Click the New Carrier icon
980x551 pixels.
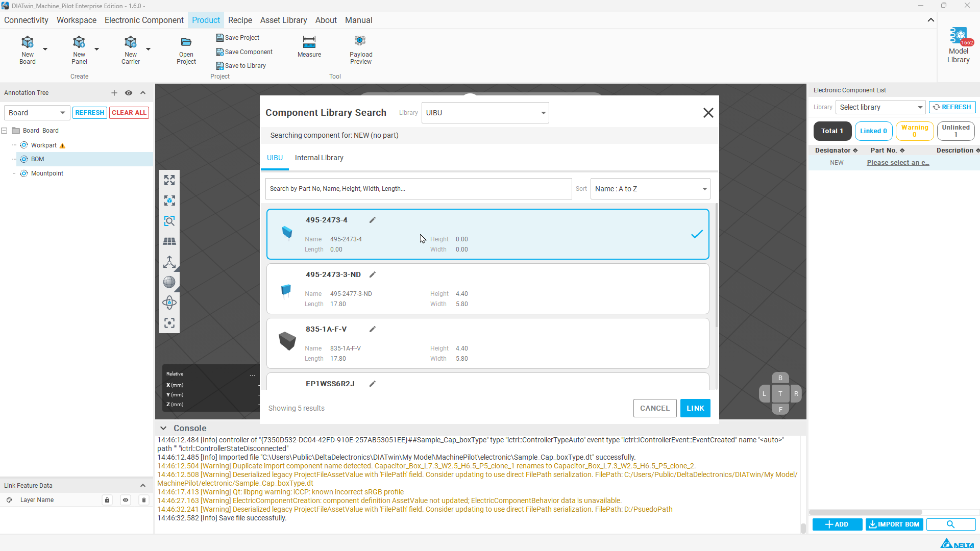tap(131, 42)
